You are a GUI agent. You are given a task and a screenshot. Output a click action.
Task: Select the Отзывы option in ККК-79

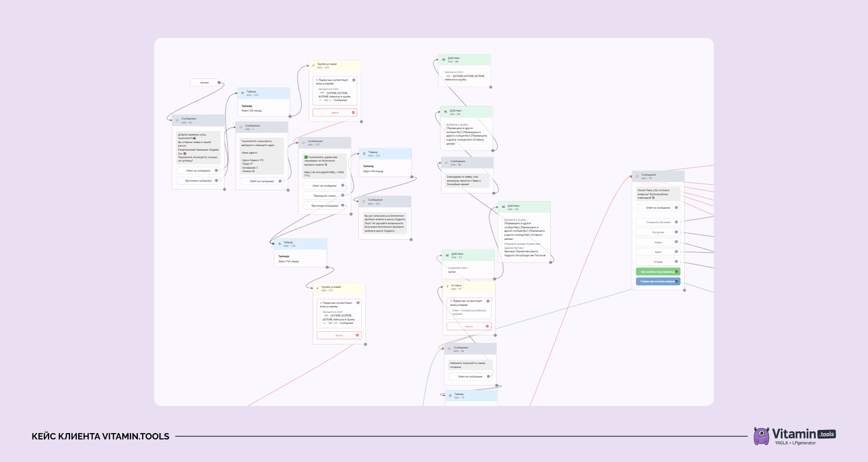click(x=658, y=261)
